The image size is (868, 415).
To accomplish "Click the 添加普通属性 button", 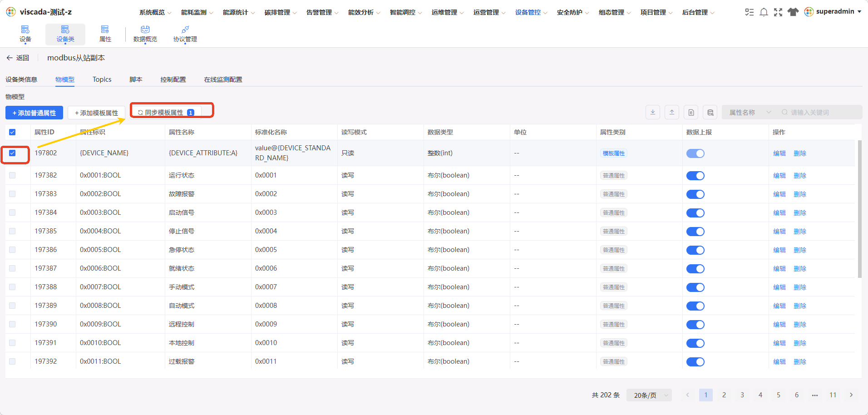I will 34,113.
